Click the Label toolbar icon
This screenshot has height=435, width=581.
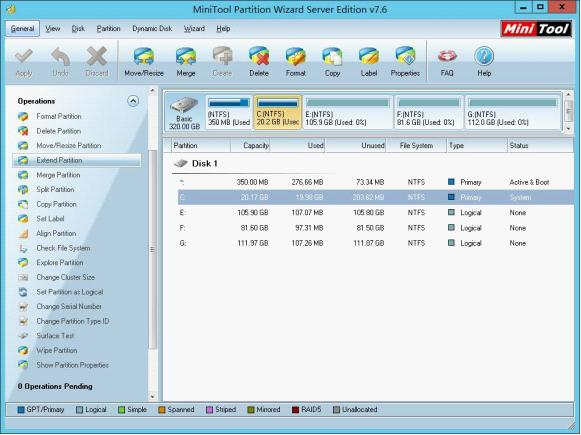tap(369, 62)
